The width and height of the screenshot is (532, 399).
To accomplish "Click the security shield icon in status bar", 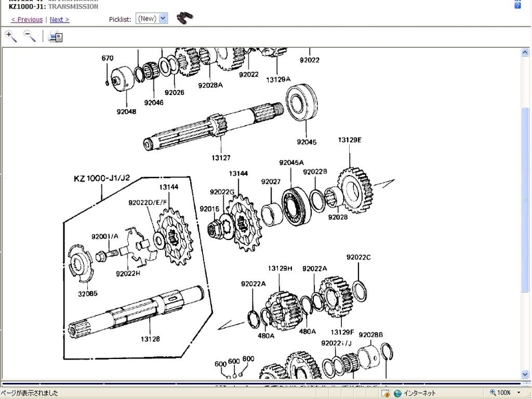I will (385, 393).
